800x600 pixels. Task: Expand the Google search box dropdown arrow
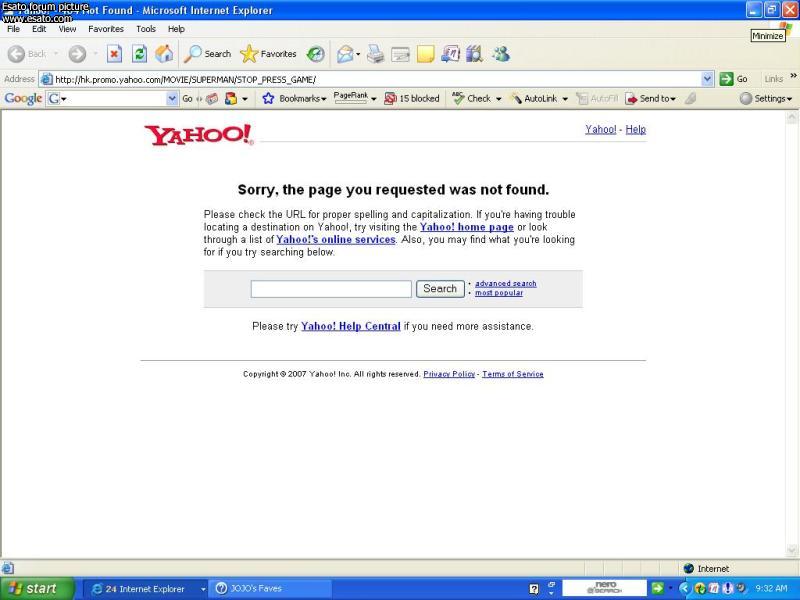coord(172,98)
